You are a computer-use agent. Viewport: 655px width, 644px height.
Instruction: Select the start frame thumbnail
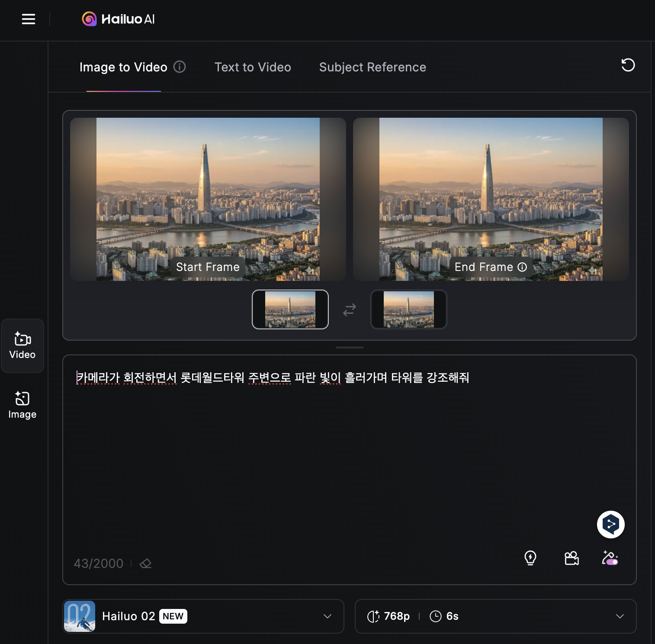(x=290, y=309)
